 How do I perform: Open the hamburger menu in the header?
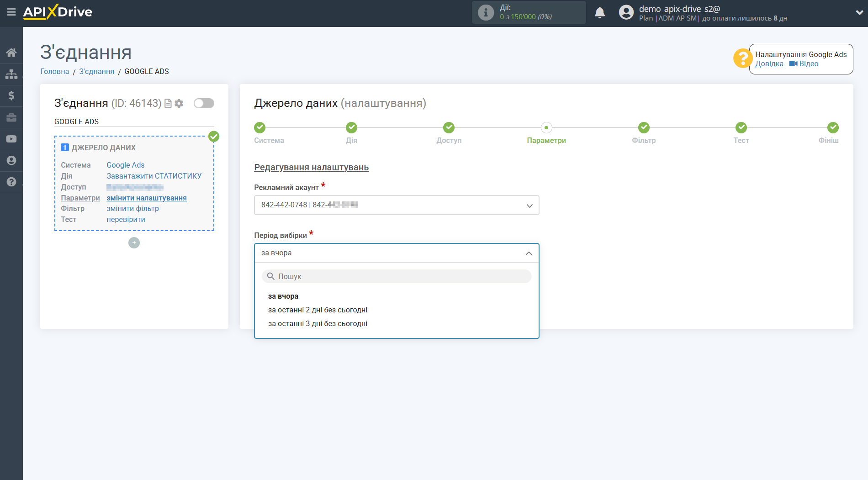[x=11, y=12]
